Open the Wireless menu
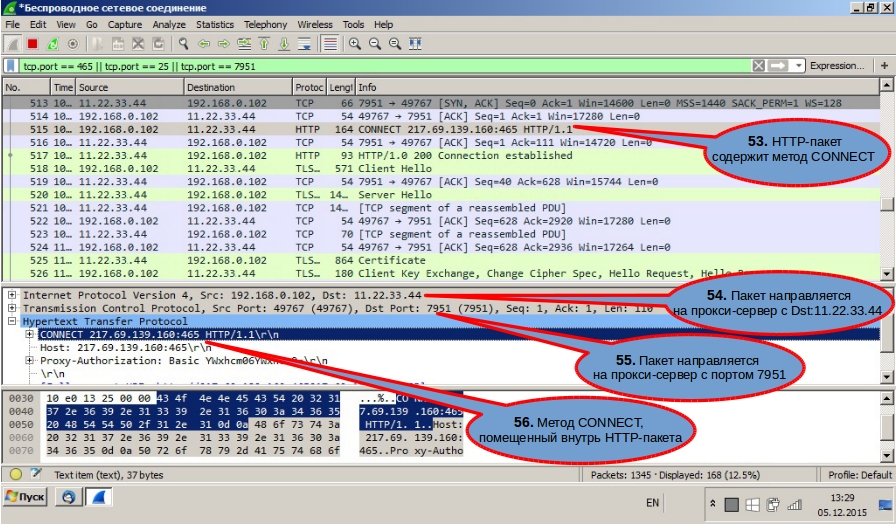This screenshot has height=524, width=896. 315,25
